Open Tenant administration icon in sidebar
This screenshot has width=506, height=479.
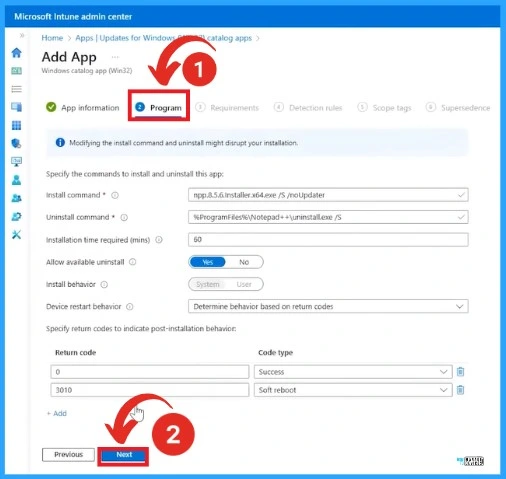16,217
